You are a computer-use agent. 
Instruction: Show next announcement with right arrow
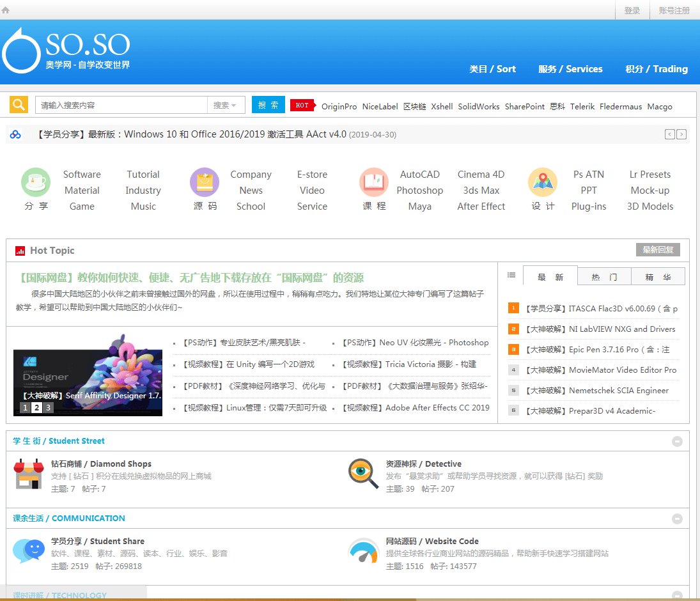[x=681, y=134]
